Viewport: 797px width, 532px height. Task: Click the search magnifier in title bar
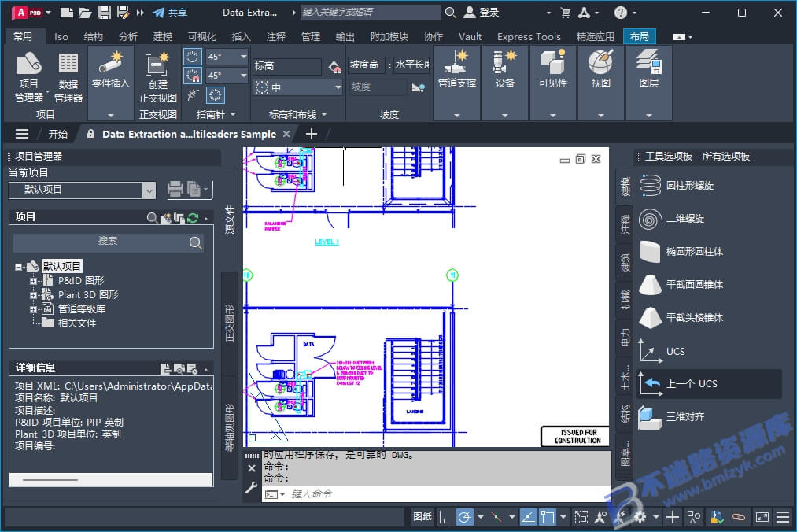pyautogui.click(x=450, y=13)
